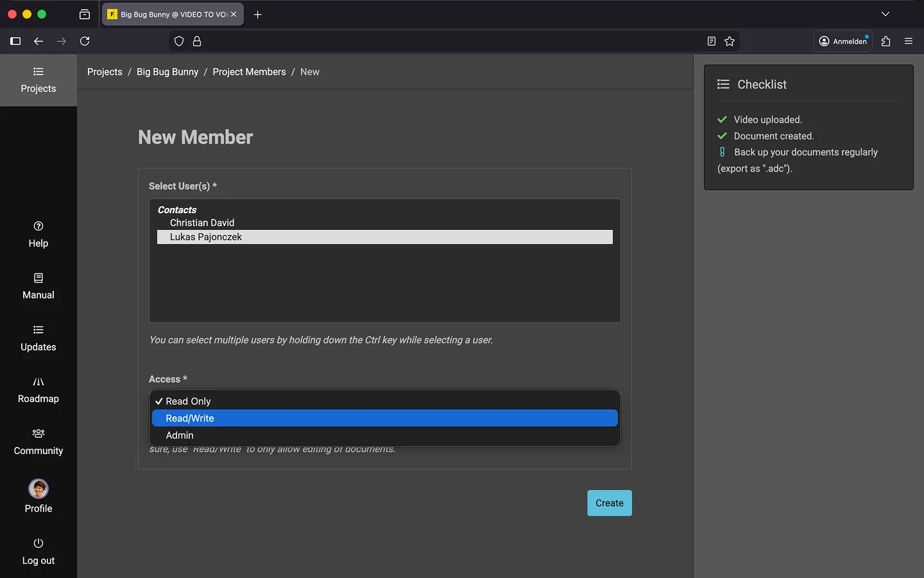Select Lukas Pajonczek in the user list

tap(206, 237)
